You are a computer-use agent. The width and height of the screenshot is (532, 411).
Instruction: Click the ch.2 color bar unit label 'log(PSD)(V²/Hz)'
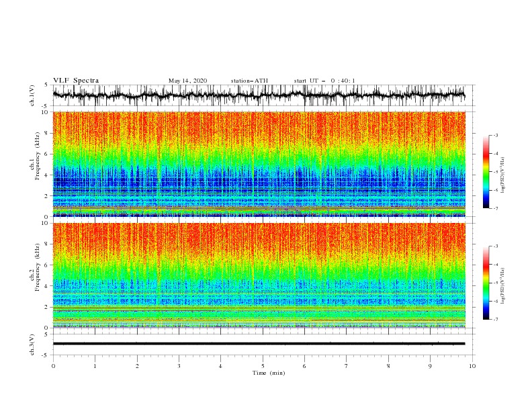tap(503, 285)
